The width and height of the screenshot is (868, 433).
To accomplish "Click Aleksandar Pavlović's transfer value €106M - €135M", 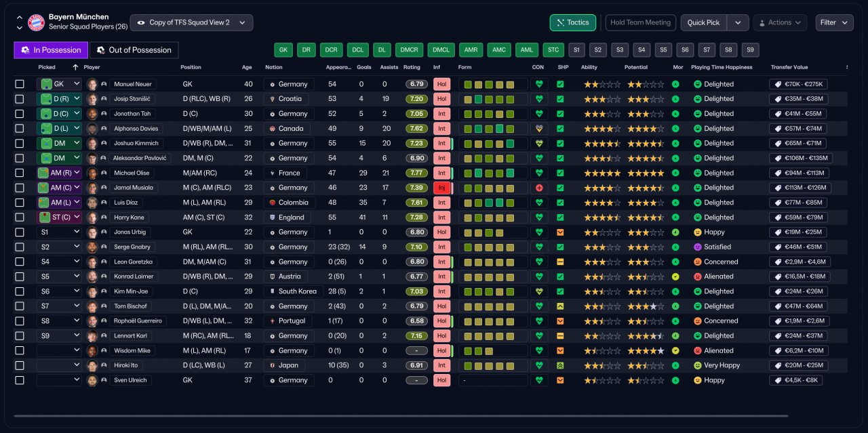I will pyautogui.click(x=800, y=158).
